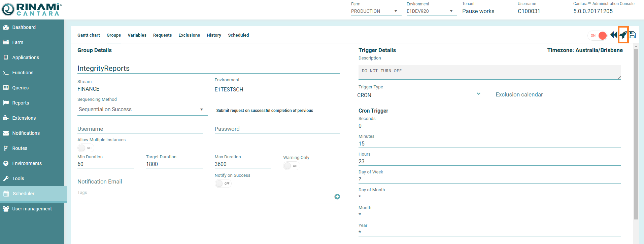Open Notifications envelope item in sidebar
Viewport: 644px width, 244px height.
[26, 133]
